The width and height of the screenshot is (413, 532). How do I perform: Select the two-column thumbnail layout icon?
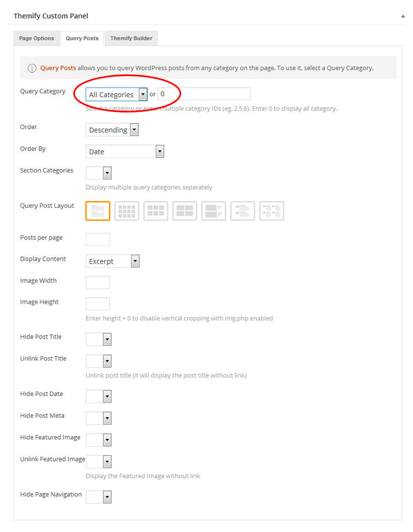coord(271,211)
